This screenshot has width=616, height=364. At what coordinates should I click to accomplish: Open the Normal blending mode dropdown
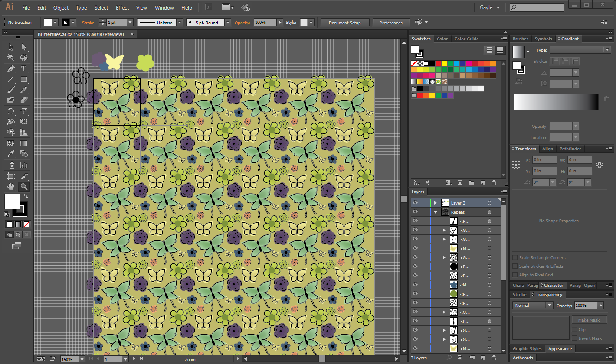tap(533, 305)
